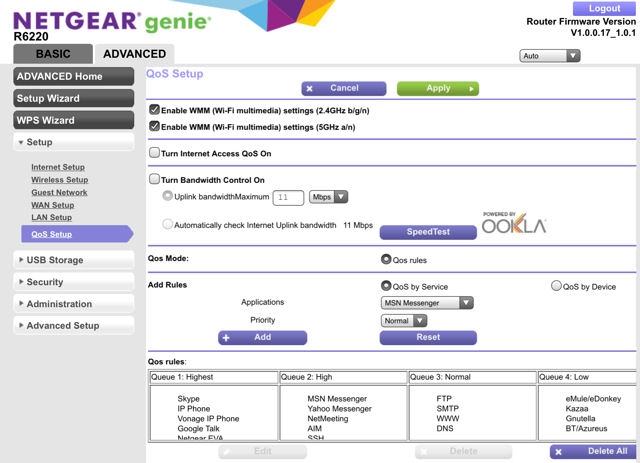The height and width of the screenshot is (463, 640).
Task: Click Delete All rules button
Action: pos(593,451)
